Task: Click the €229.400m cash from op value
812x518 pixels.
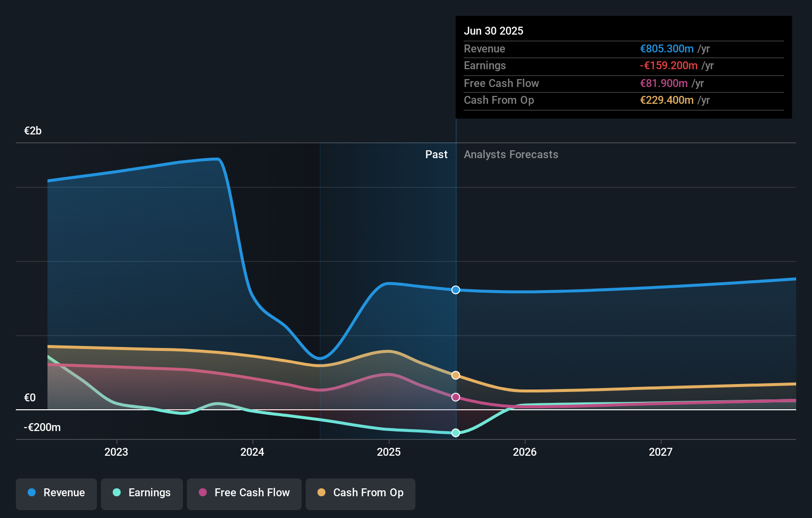Action: [x=667, y=100]
